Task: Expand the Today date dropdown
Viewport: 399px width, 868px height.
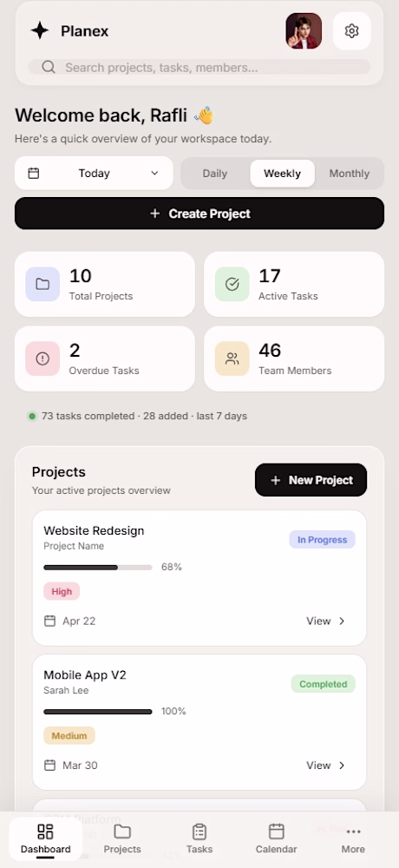Action: click(94, 174)
